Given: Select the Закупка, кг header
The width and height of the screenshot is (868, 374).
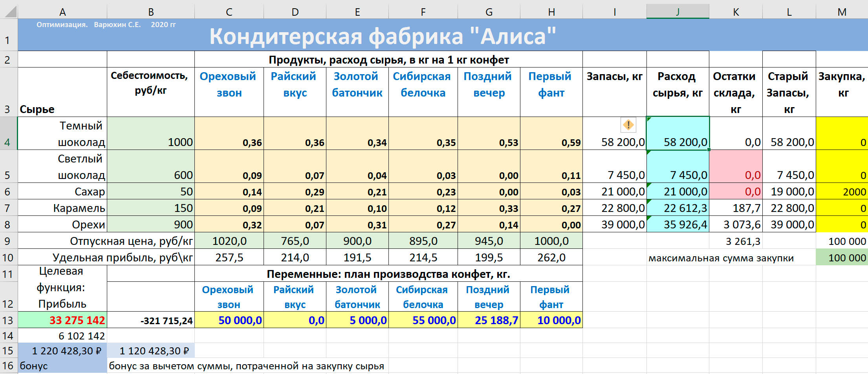Looking at the screenshot, I should (x=842, y=92).
